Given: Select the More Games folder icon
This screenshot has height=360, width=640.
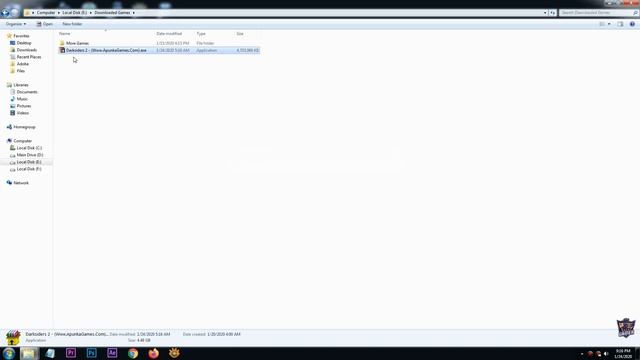Looking at the screenshot, I should pos(62,43).
